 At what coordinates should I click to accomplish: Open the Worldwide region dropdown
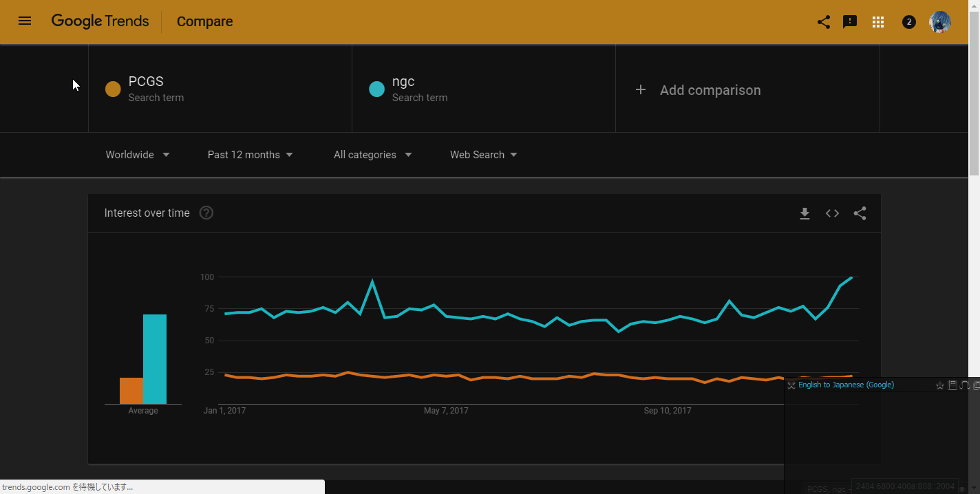click(x=138, y=155)
